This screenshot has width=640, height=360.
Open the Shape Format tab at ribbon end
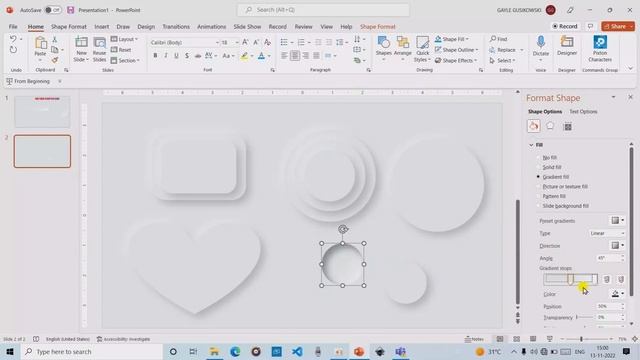378,27
